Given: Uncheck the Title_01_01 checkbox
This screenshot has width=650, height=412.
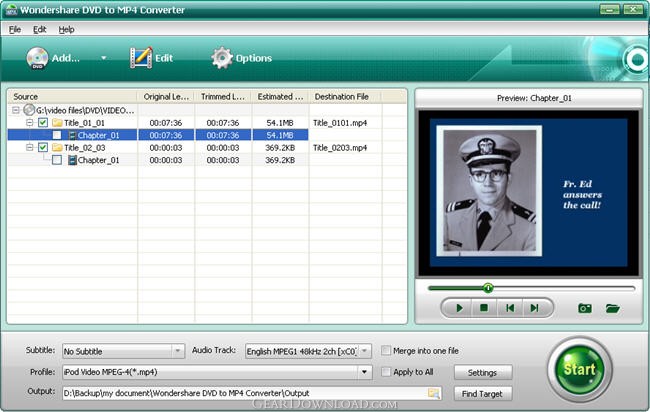Looking at the screenshot, I should (x=43, y=123).
